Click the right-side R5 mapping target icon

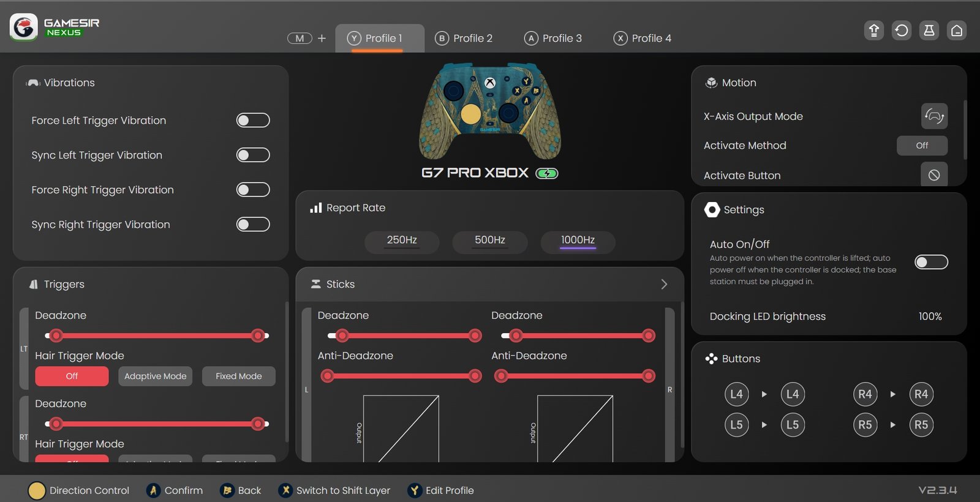(921, 425)
